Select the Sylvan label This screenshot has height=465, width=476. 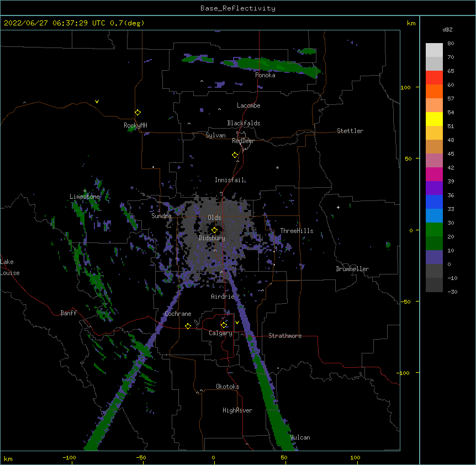[215, 135]
